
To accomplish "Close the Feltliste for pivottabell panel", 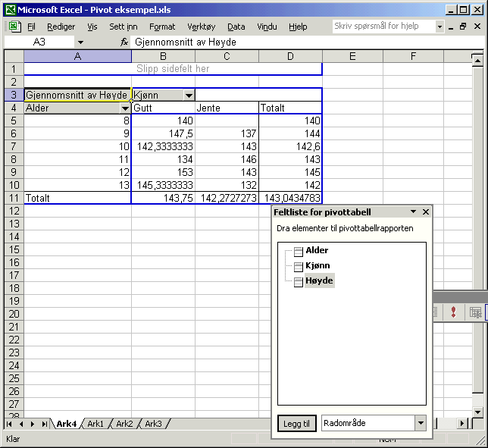I will point(425,212).
